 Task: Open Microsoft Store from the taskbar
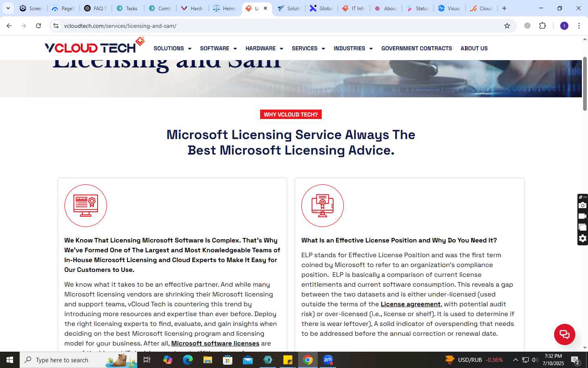(227, 360)
